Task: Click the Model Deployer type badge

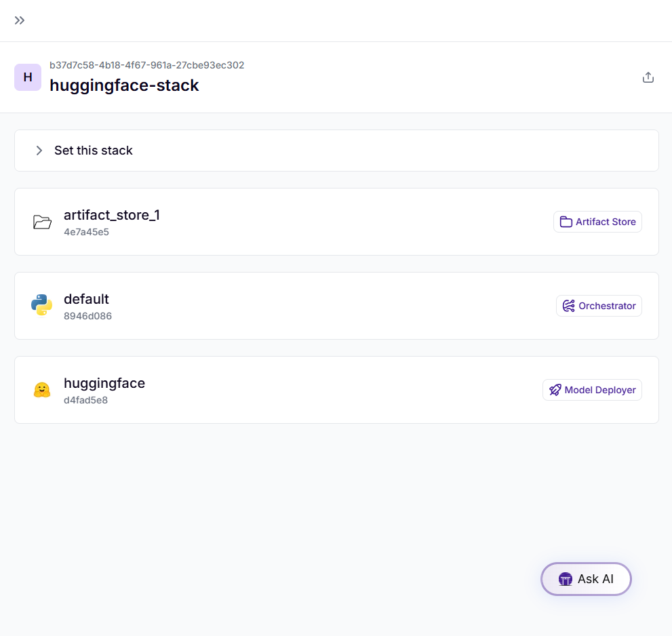Action: point(592,390)
